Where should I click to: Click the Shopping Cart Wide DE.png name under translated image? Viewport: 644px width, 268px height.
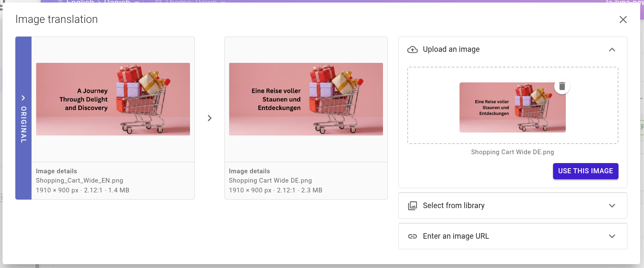pyautogui.click(x=270, y=181)
